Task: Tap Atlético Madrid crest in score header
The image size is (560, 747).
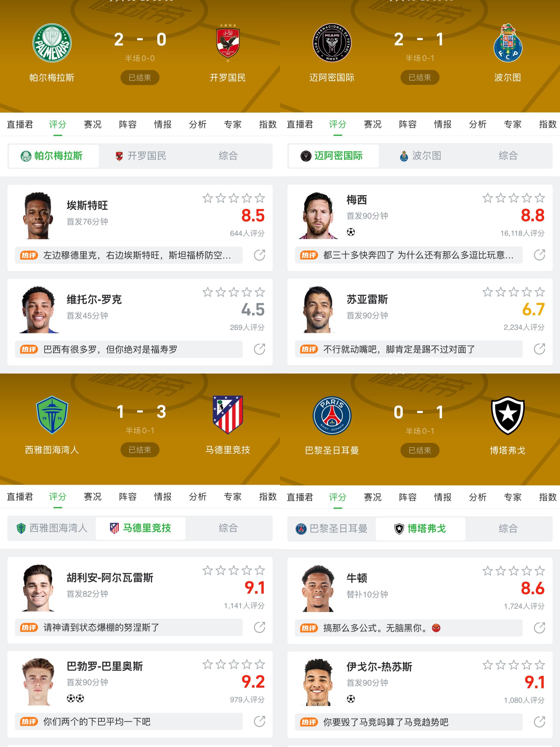Action: [x=227, y=415]
